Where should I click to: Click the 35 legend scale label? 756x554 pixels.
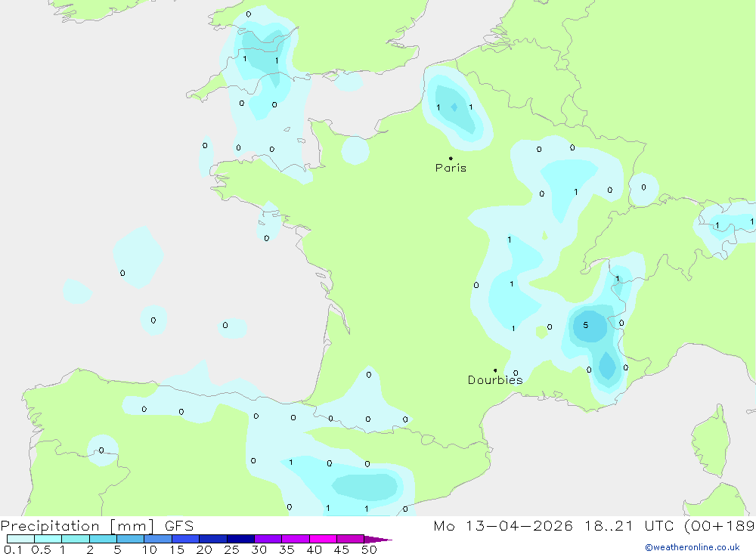tap(287, 549)
